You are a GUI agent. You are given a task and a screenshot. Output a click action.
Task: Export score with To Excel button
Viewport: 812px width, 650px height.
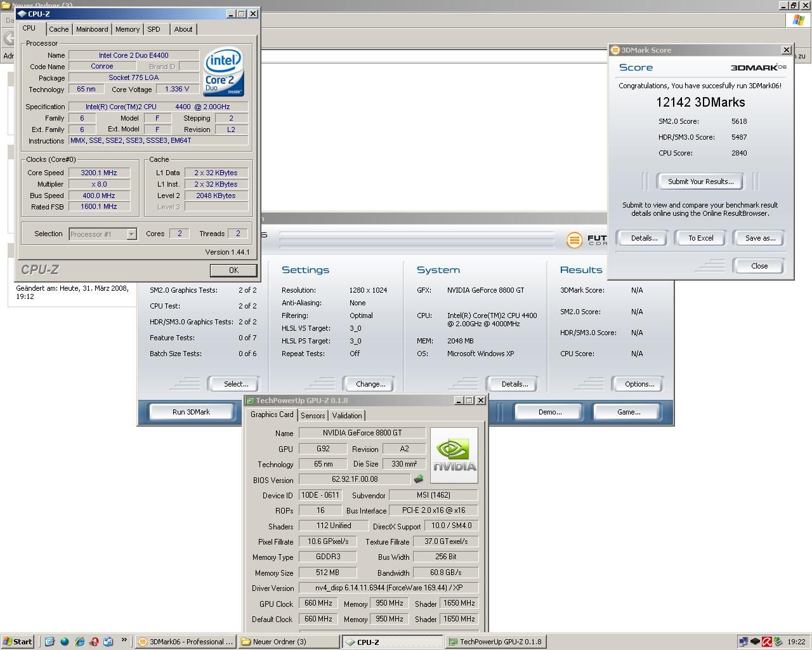701,238
